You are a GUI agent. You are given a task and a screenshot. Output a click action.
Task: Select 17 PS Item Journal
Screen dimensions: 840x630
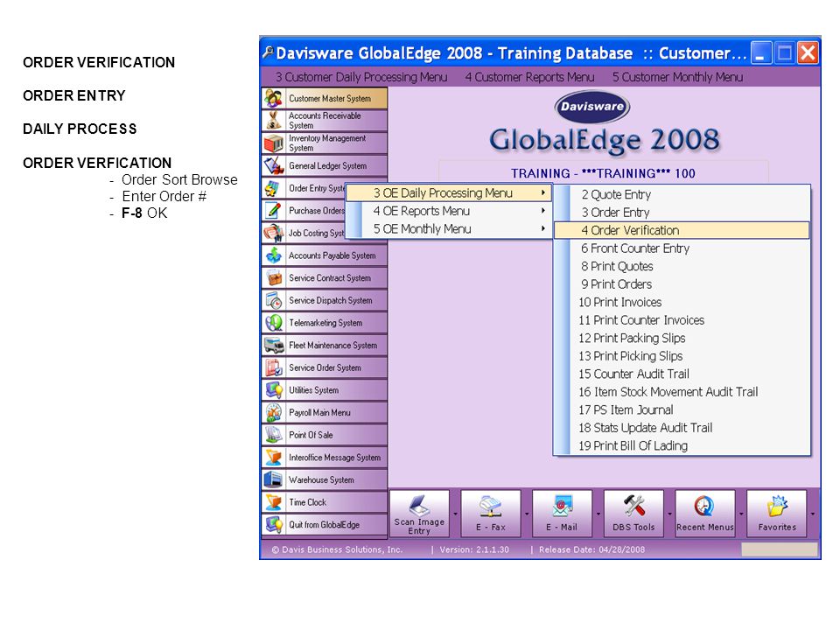tap(682, 409)
